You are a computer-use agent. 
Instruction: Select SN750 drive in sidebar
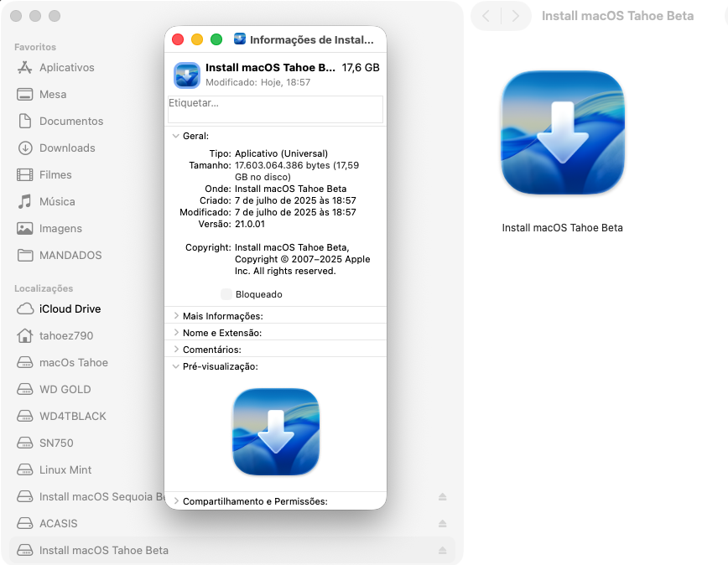tap(45, 443)
